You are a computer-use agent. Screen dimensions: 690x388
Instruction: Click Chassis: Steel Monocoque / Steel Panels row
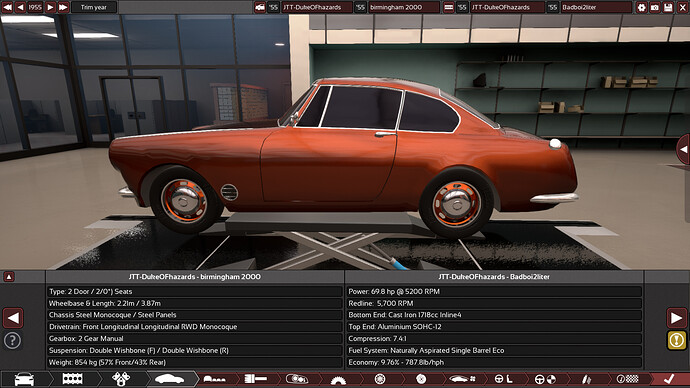click(x=195, y=315)
